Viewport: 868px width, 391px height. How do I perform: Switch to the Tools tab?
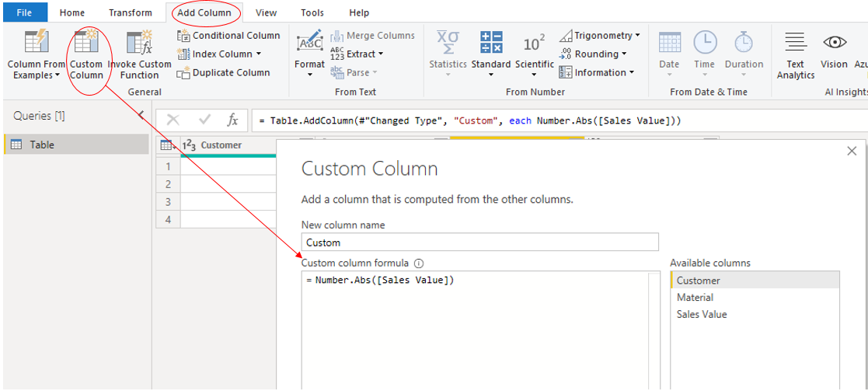[x=312, y=12]
